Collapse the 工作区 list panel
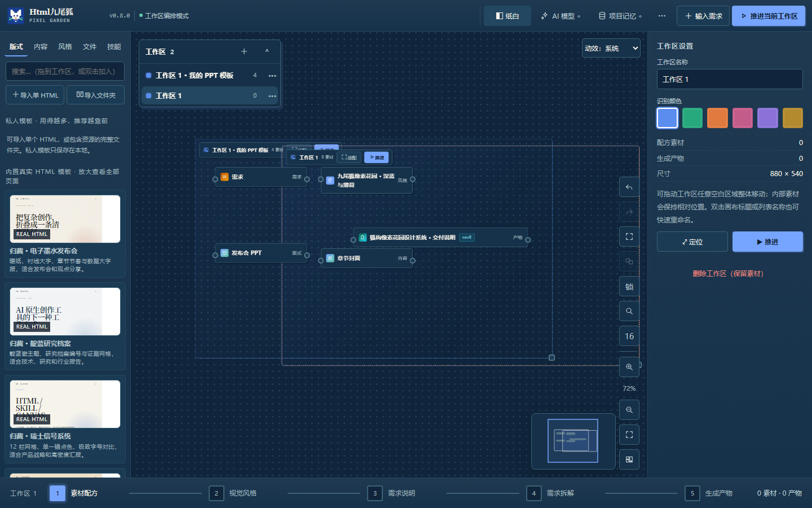Screen dimensions: 812x508 click(x=267, y=51)
